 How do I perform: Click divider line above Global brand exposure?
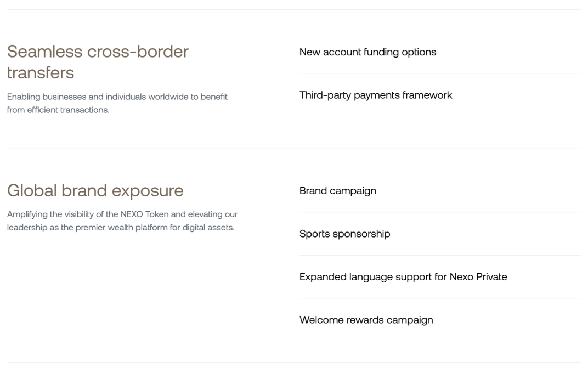(294, 148)
